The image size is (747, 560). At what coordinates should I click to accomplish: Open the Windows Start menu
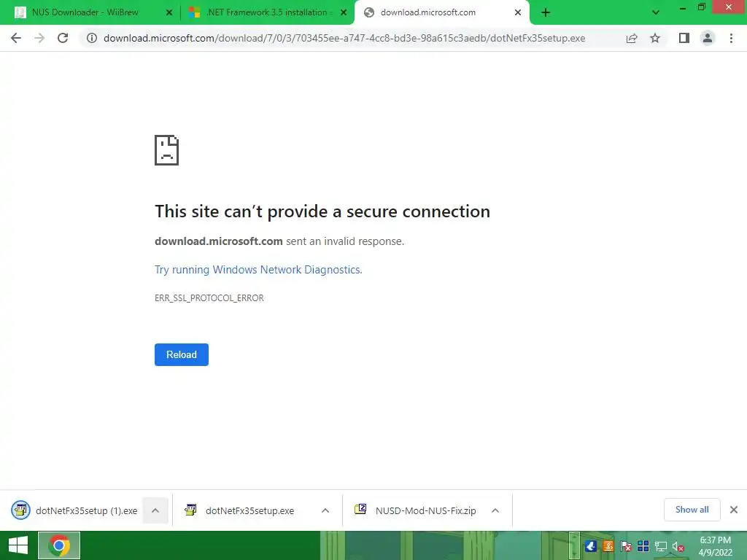click(18, 545)
